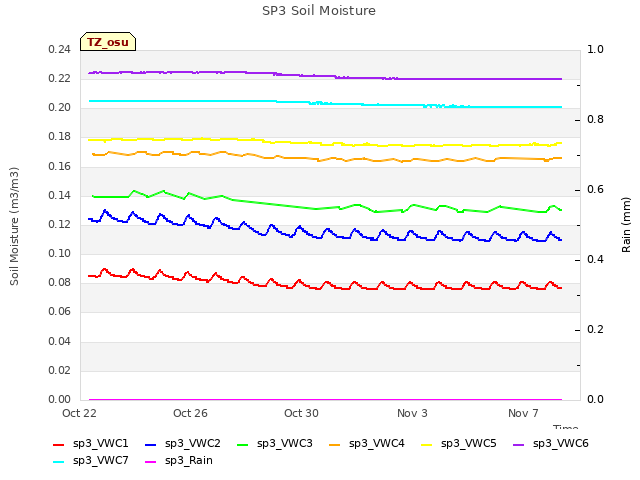Click the TZ_osu annotation label
The height and width of the screenshot is (480, 640).
tap(108, 42)
